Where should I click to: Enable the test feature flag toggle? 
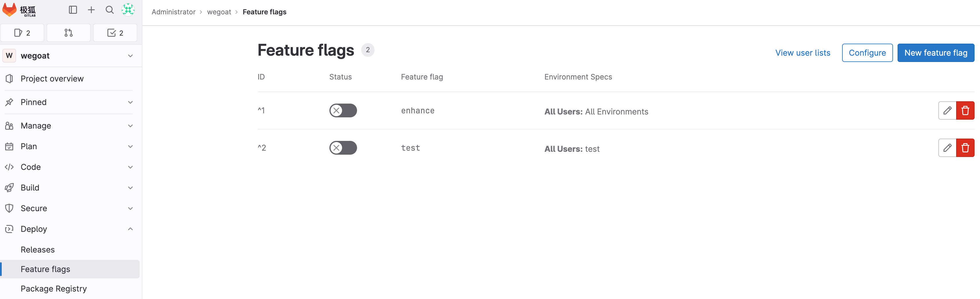(343, 148)
